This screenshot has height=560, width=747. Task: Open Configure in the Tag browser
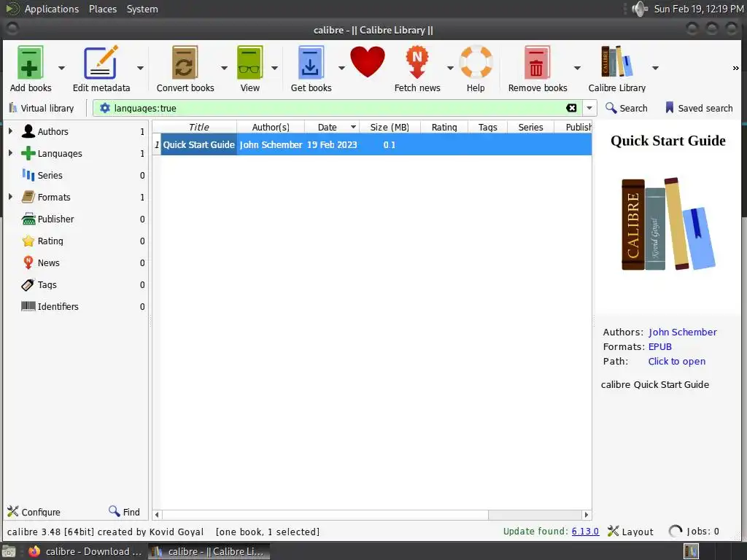34,512
